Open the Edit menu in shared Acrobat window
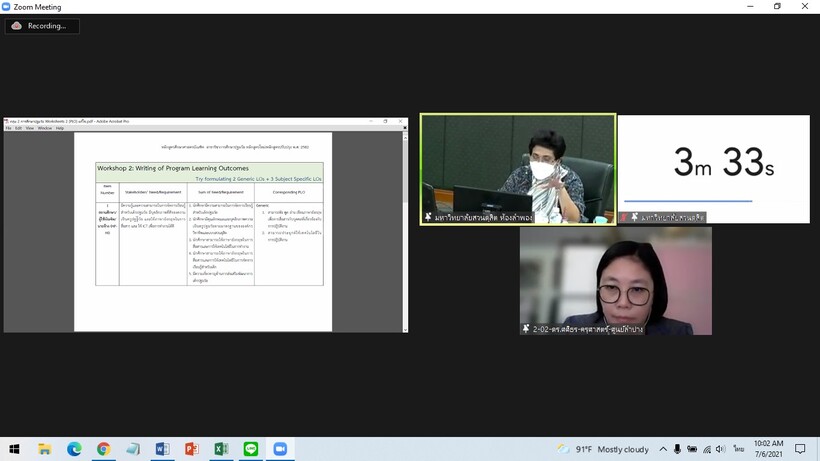 pyautogui.click(x=18, y=128)
